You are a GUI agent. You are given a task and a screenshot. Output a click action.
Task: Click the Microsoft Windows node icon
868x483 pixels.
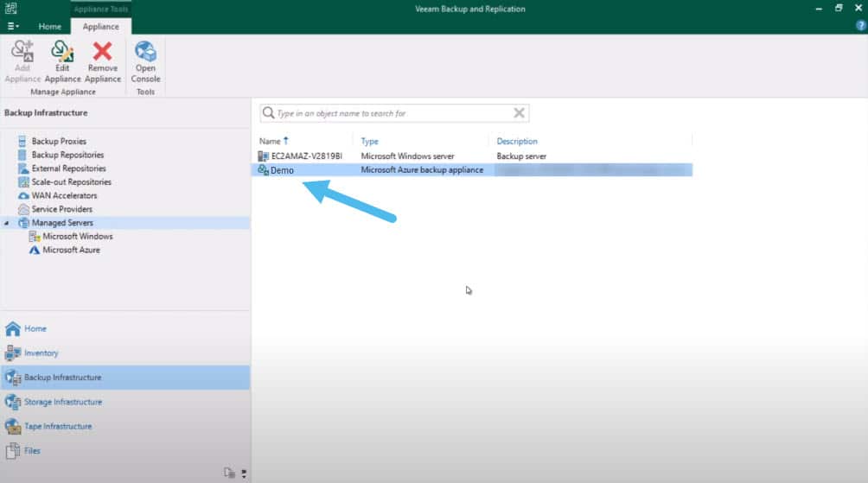[35, 236]
